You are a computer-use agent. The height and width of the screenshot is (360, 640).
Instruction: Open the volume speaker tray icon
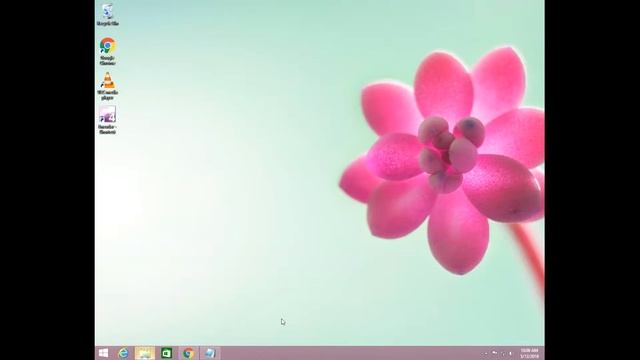511,353
